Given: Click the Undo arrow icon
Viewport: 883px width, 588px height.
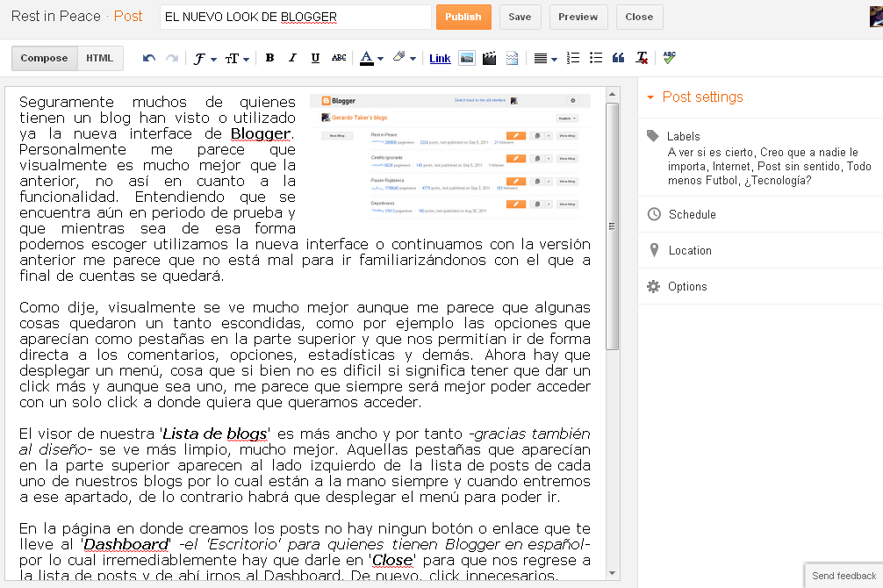Looking at the screenshot, I should 149,58.
